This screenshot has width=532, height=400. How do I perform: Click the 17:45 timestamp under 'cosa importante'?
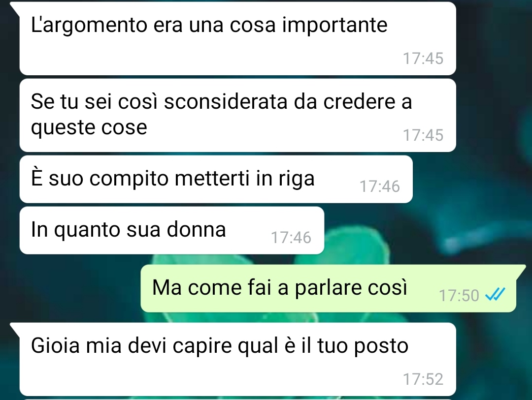[x=423, y=59]
